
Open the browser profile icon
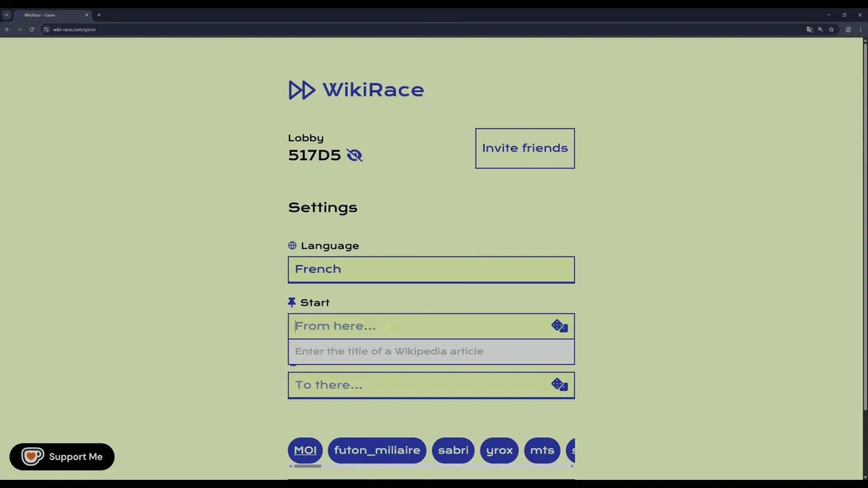[848, 29]
